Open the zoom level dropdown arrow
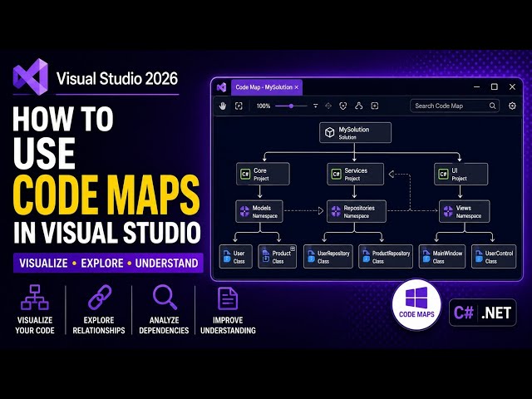532x399 pixels. (316, 106)
